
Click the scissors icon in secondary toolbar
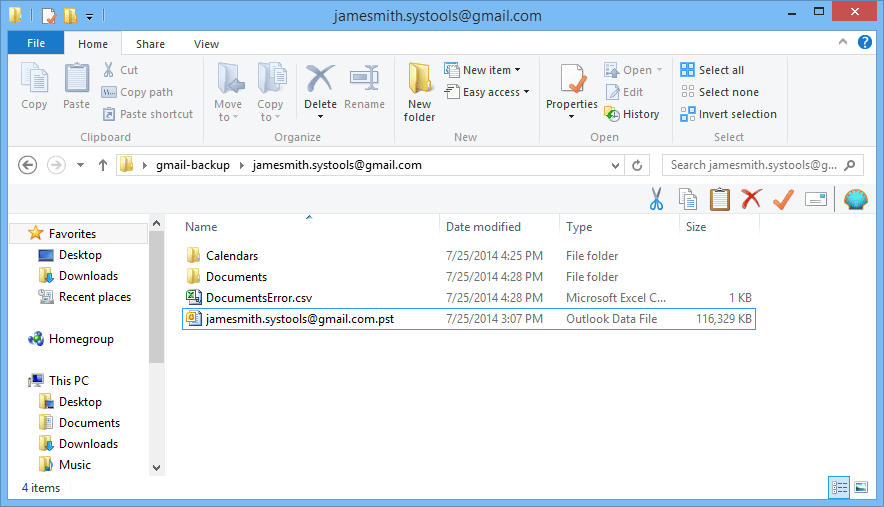pyautogui.click(x=656, y=199)
